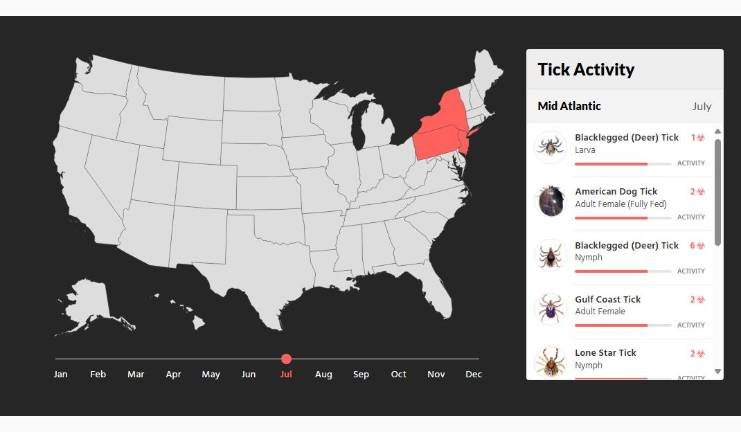This screenshot has height=432, width=741.
Task: Select Aug on the month timeline
Action: (x=324, y=374)
